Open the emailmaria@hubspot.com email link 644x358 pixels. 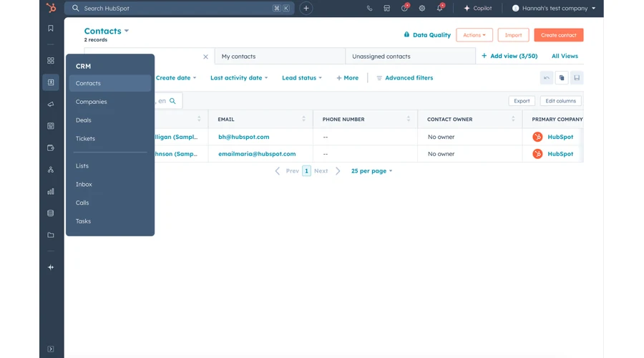[257, 154]
